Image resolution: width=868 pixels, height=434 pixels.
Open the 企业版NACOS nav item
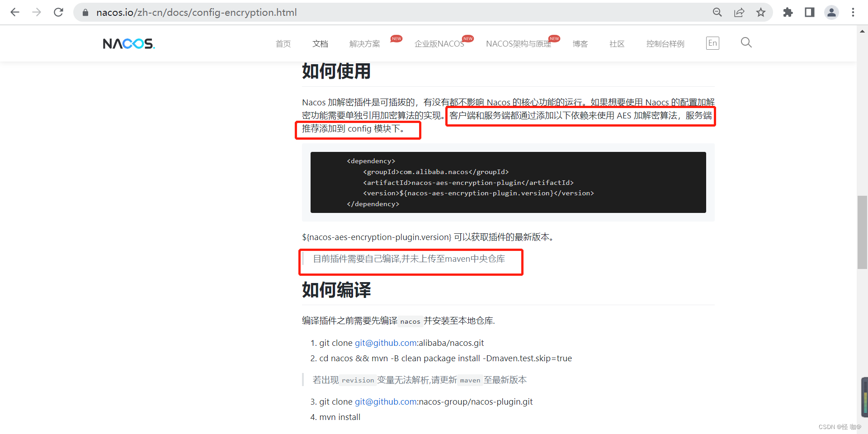point(439,44)
